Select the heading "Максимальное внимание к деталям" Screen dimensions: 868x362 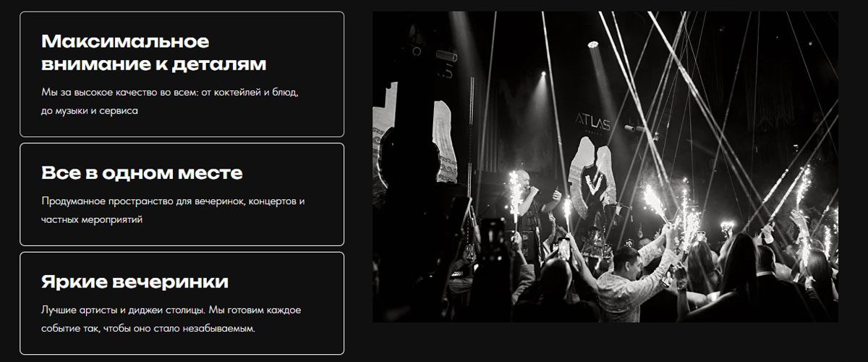[154, 52]
